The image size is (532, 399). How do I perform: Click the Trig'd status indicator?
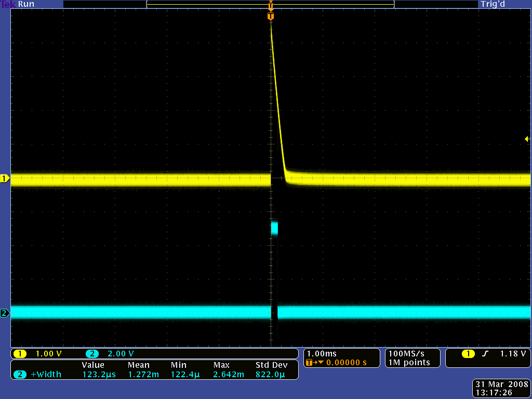(493, 4)
